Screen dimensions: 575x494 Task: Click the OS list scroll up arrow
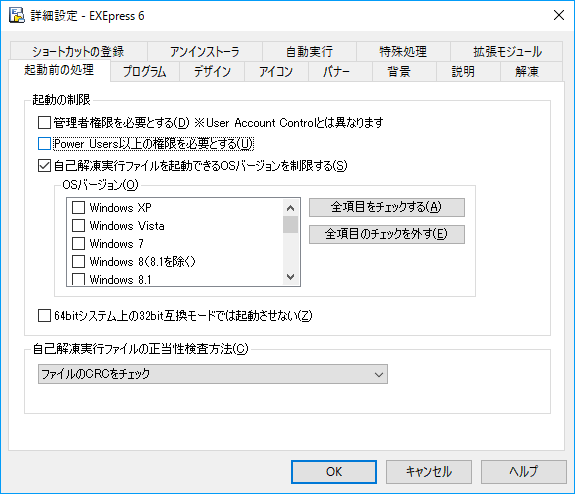pos(290,208)
